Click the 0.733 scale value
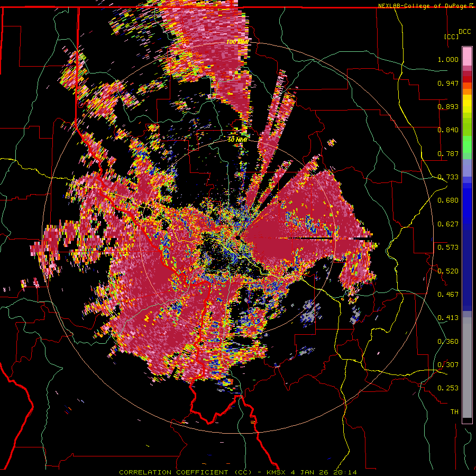476x476 pixels. click(448, 177)
